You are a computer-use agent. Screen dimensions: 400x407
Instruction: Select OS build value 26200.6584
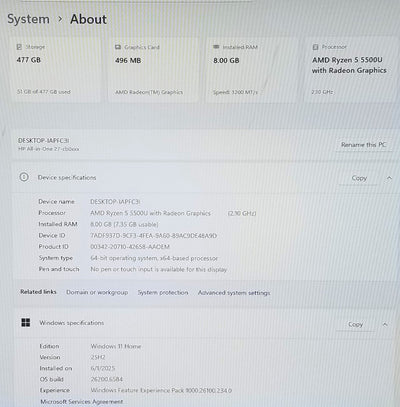click(x=107, y=379)
